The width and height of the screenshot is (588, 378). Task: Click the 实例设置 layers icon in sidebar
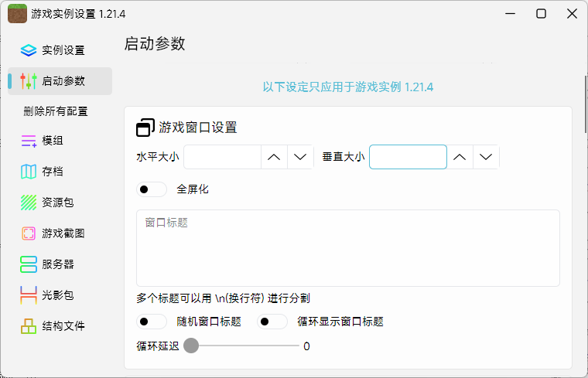[29, 50]
